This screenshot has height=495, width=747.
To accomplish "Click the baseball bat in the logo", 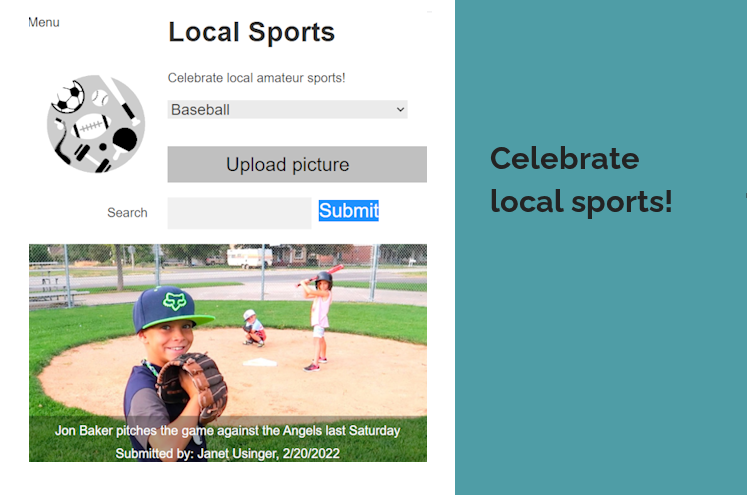I will 122,102.
